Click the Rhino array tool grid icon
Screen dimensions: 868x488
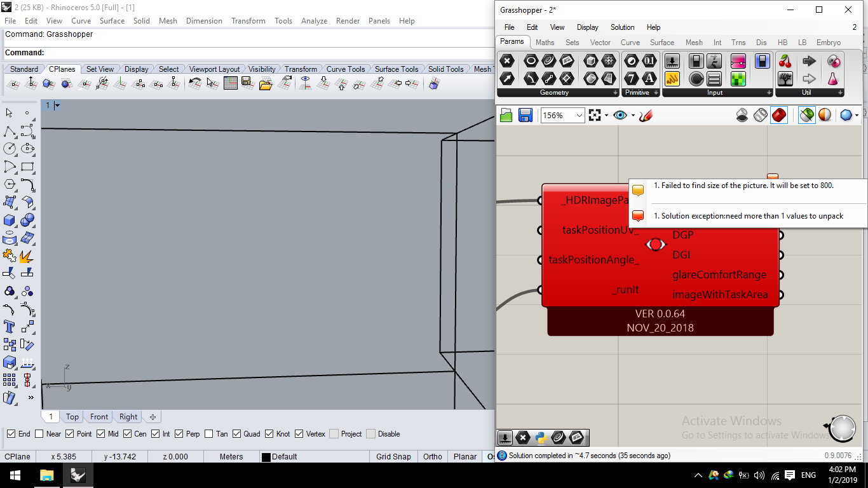(10, 380)
